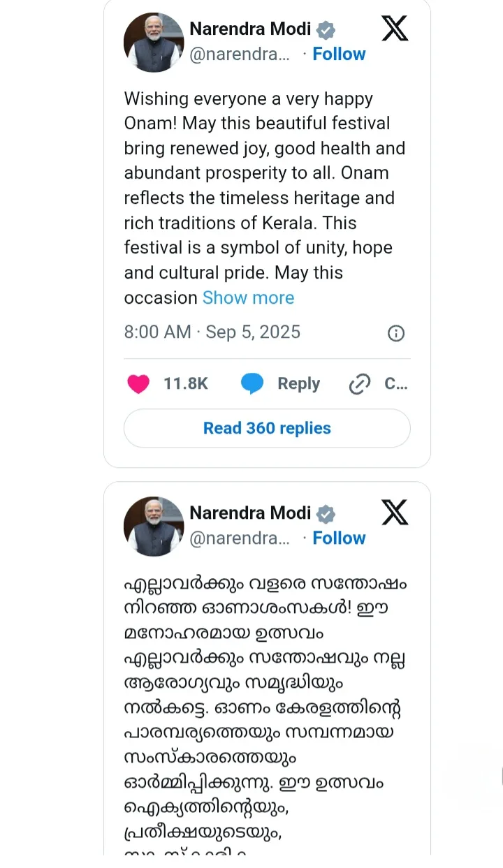Click the verified badge on the Malayalam tweet
This screenshot has height=868, width=503.
[x=326, y=514]
